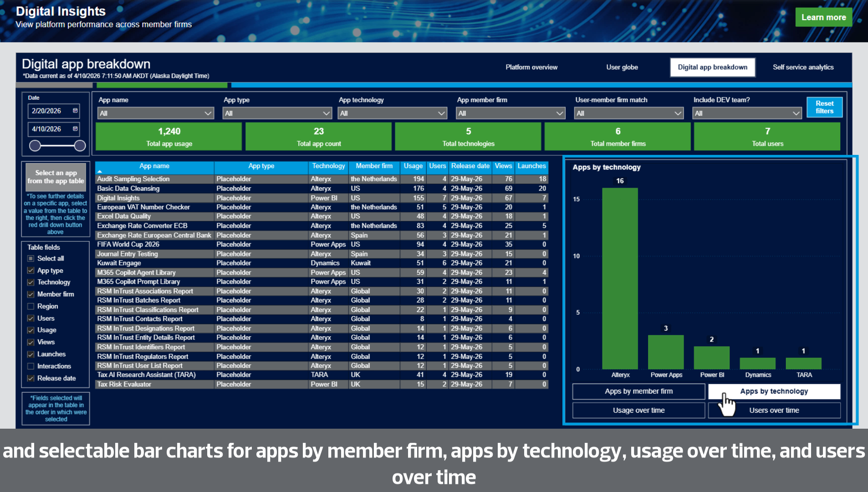
Task: Select the Alteryx bar in the chart
Action: [620, 278]
